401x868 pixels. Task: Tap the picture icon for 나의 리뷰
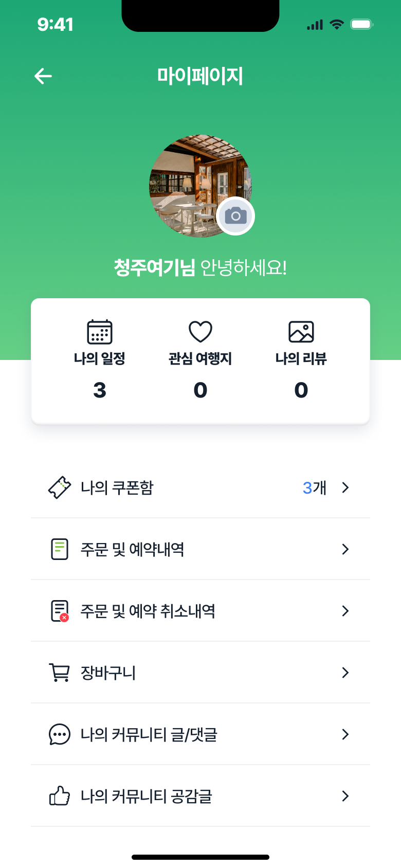(x=301, y=332)
